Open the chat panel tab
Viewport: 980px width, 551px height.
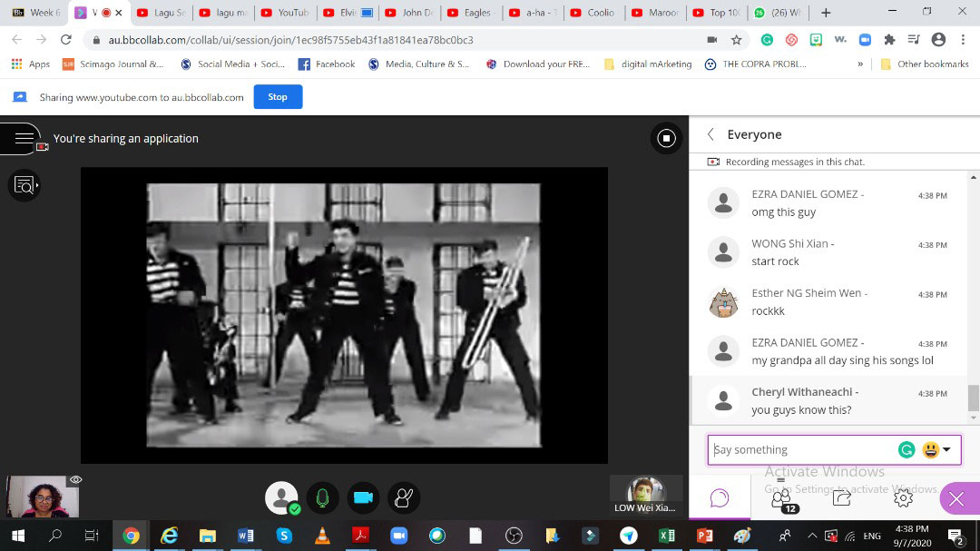(720, 497)
